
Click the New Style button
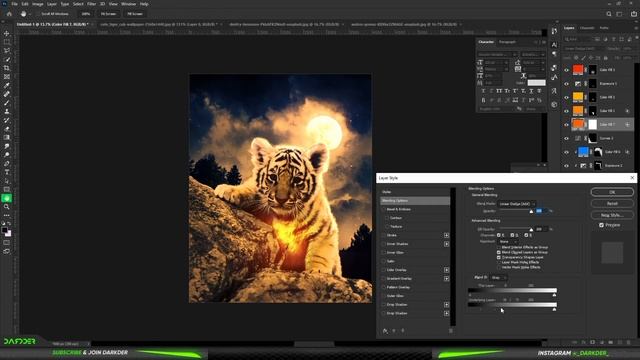pos(612,215)
